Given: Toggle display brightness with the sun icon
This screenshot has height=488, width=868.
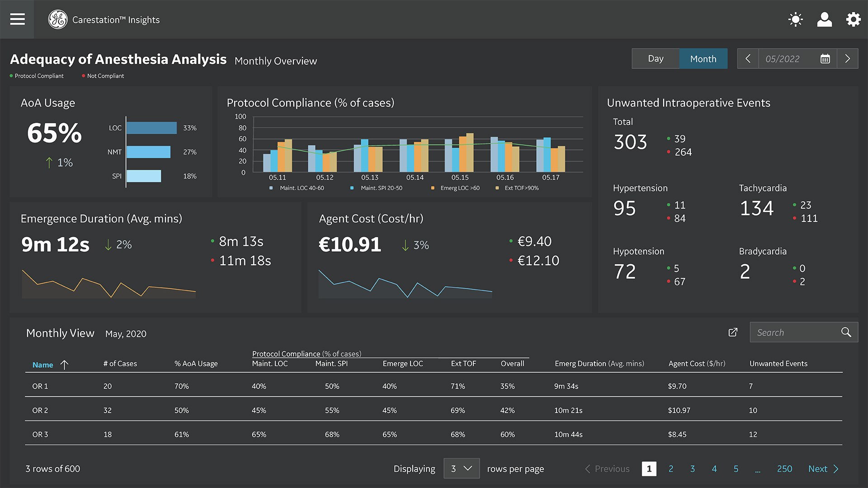Looking at the screenshot, I should pos(795,19).
